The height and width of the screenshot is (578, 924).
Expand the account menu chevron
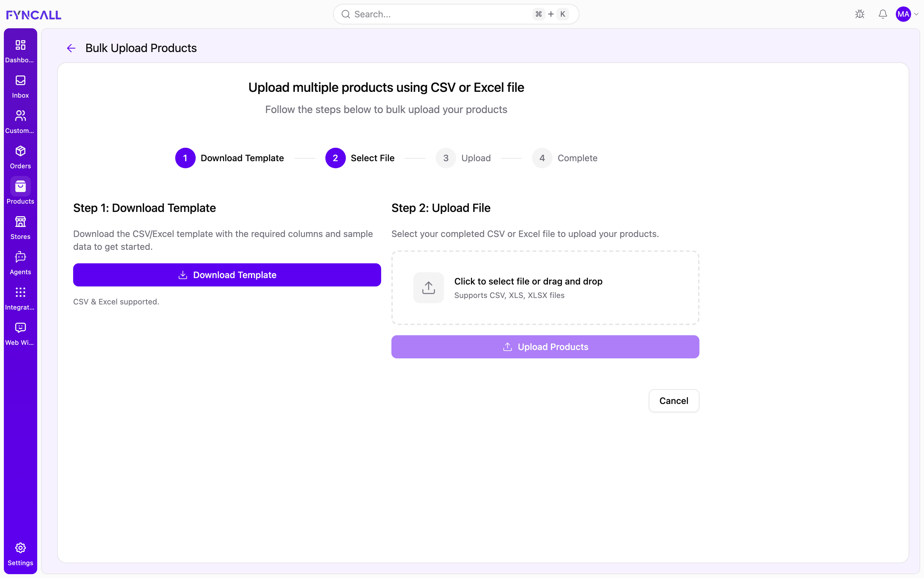click(x=916, y=14)
